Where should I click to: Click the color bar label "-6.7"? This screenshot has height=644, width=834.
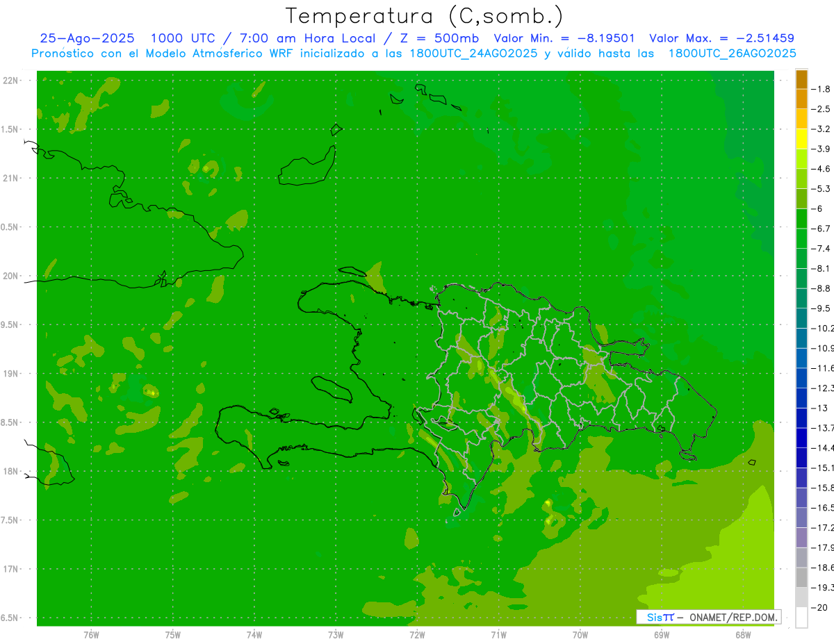point(821,229)
